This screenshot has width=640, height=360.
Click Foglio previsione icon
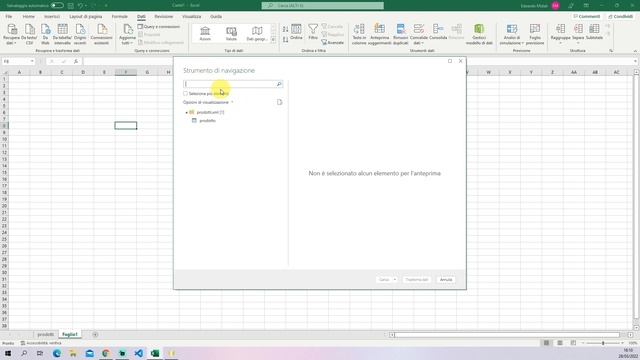point(535,34)
